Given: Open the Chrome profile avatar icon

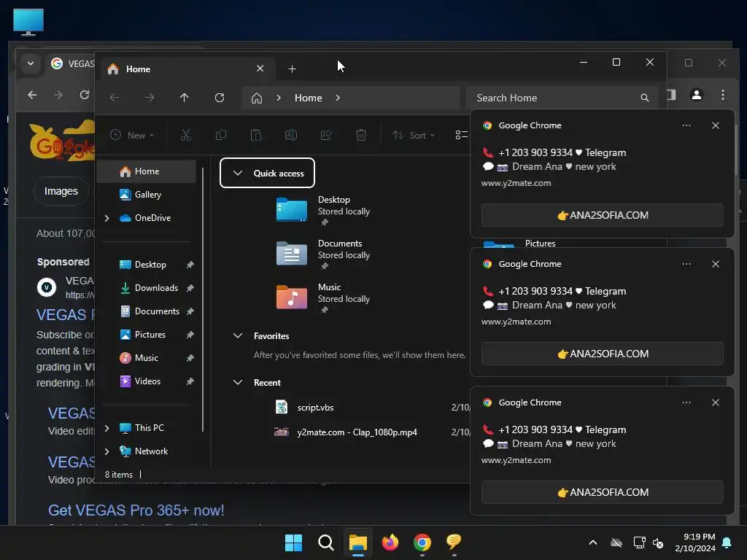Looking at the screenshot, I should [697, 95].
